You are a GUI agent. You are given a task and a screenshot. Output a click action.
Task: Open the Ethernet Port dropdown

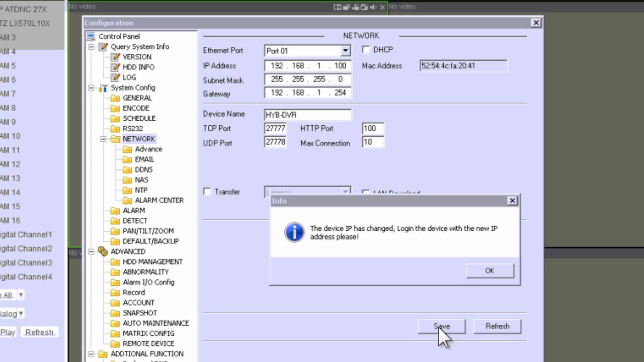[x=345, y=51]
